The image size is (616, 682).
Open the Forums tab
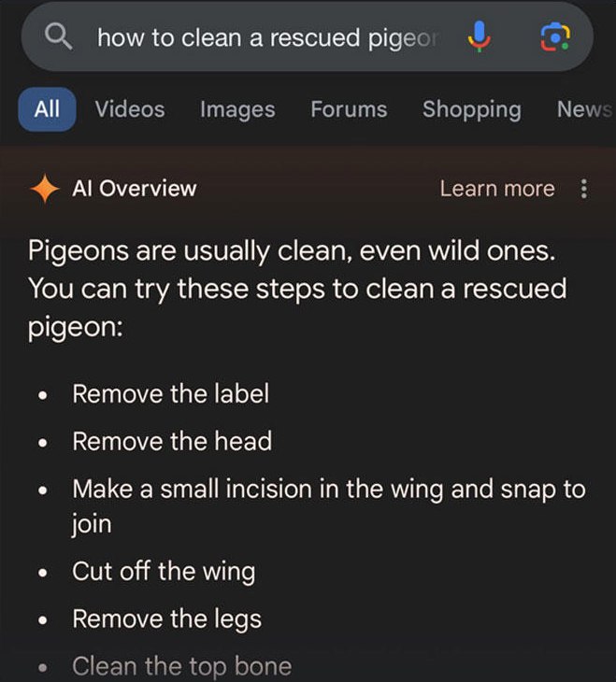point(349,109)
